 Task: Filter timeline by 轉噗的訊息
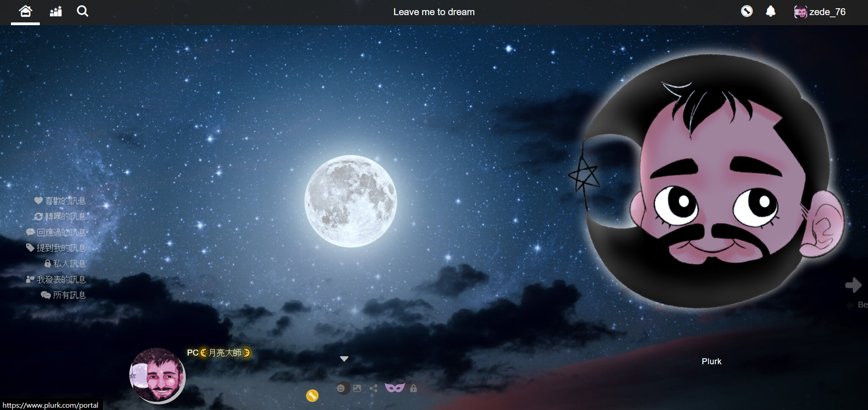coord(60,216)
